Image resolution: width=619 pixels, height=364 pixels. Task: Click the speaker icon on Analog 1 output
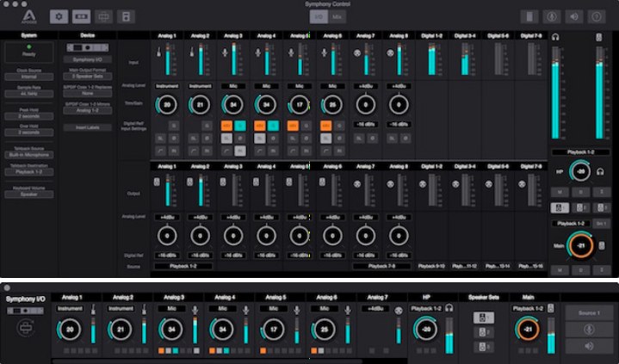157,182
